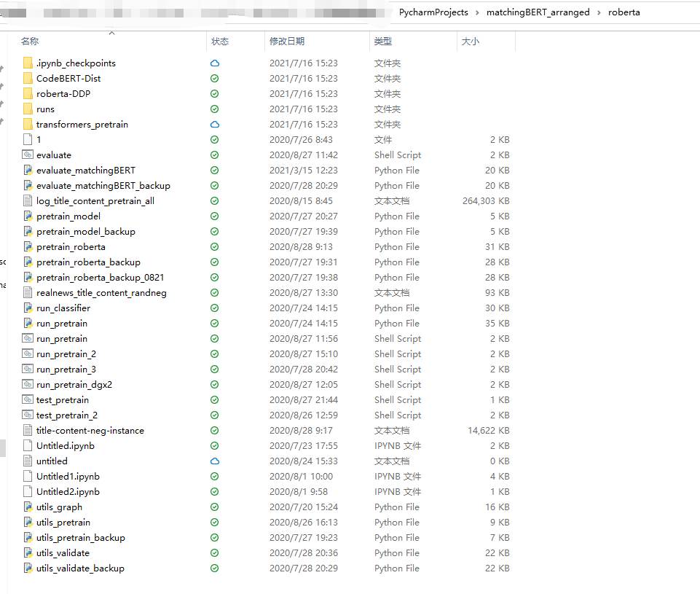Click the sort arrow above the 名称 column
Image resolution: width=700 pixels, height=594 pixels.
(111, 33)
